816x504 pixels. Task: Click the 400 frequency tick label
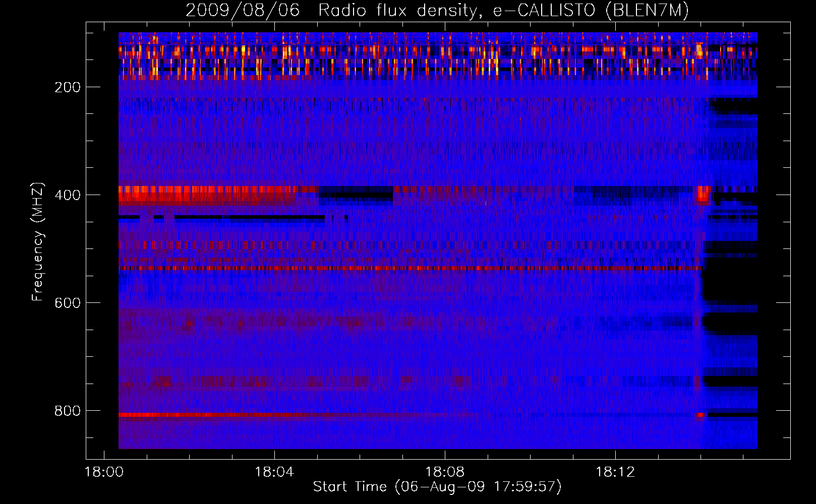[x=68, y=195]
